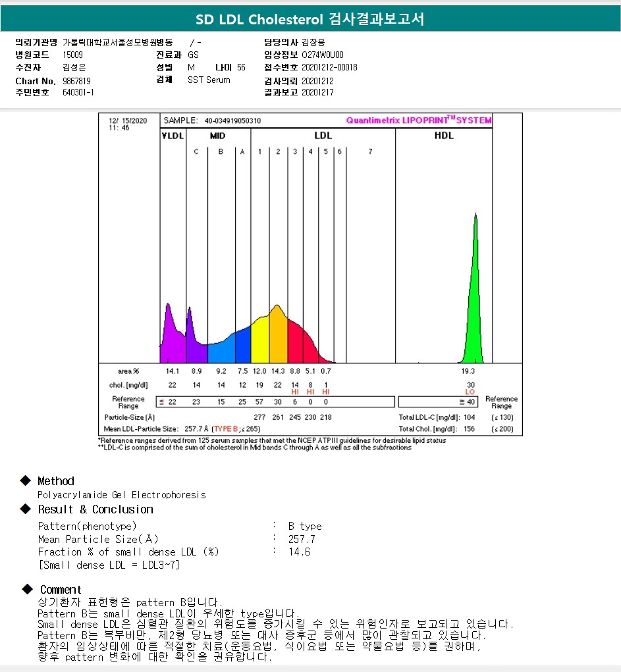Image resolution: width=621 pixels, height=672 pixels.
Task: Click Total Chol. value "156"
Action: (469, 428)
